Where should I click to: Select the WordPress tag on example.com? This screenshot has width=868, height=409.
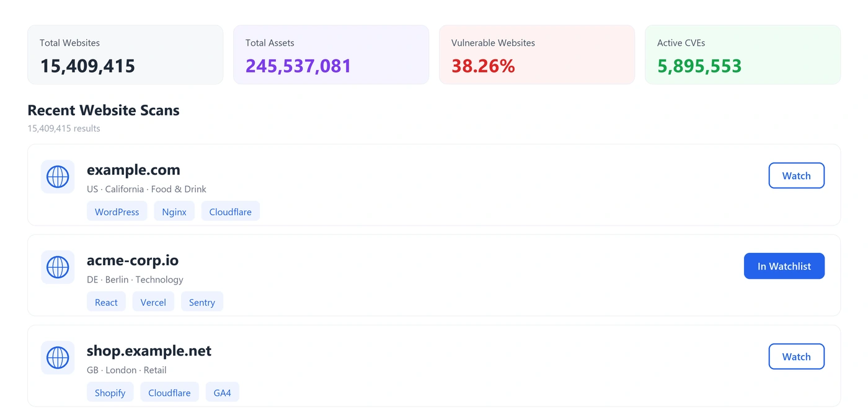(117, 211)
